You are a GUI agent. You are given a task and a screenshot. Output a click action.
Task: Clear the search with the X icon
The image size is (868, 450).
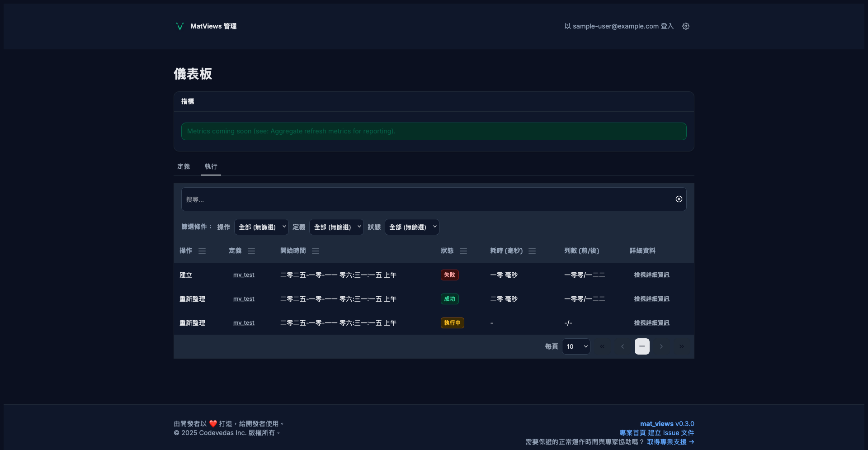pyautogui.click(x=679, y=199)
